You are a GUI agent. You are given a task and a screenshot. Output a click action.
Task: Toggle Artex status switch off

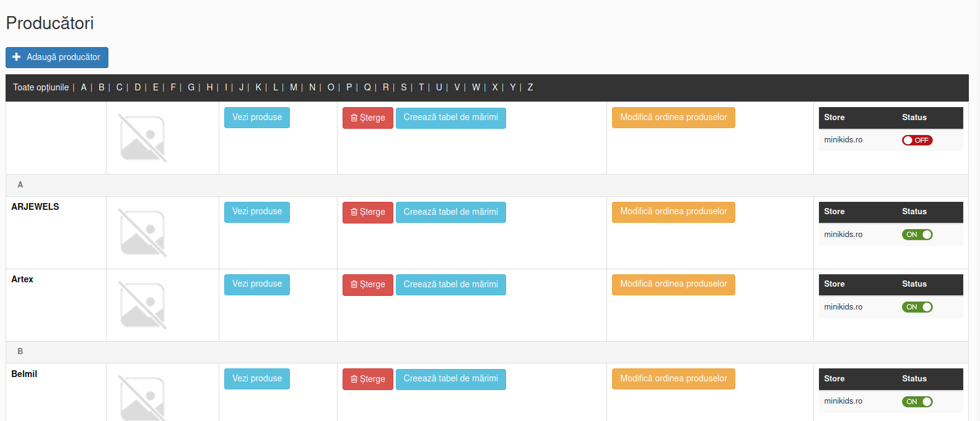[x=917, y=307]
